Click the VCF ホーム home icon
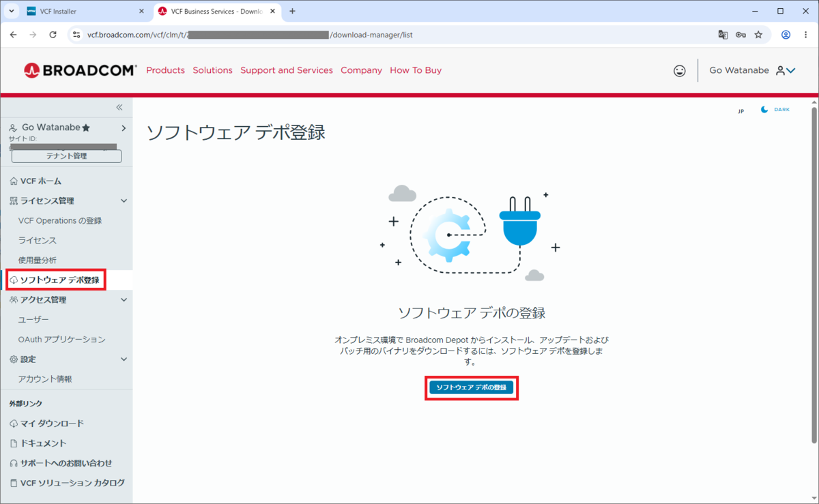 tap(14, 181)
